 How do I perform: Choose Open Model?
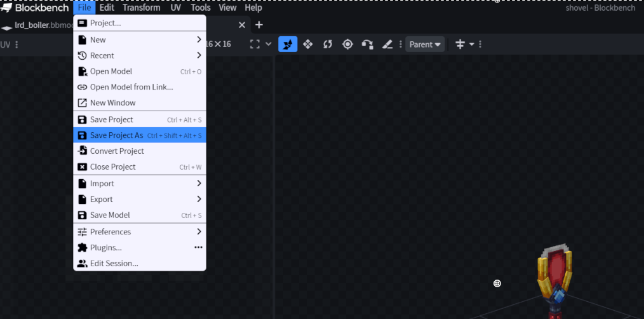(x=140, y=72)
